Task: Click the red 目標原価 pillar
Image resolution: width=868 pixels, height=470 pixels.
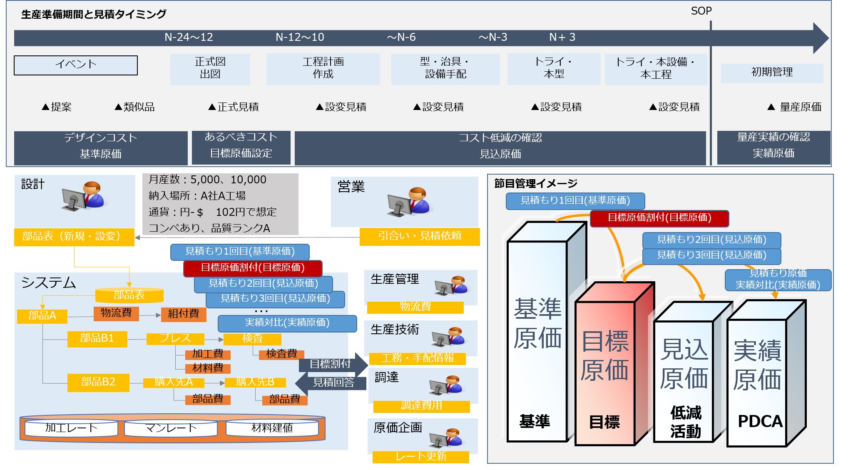Action: [x=605, y=367]
